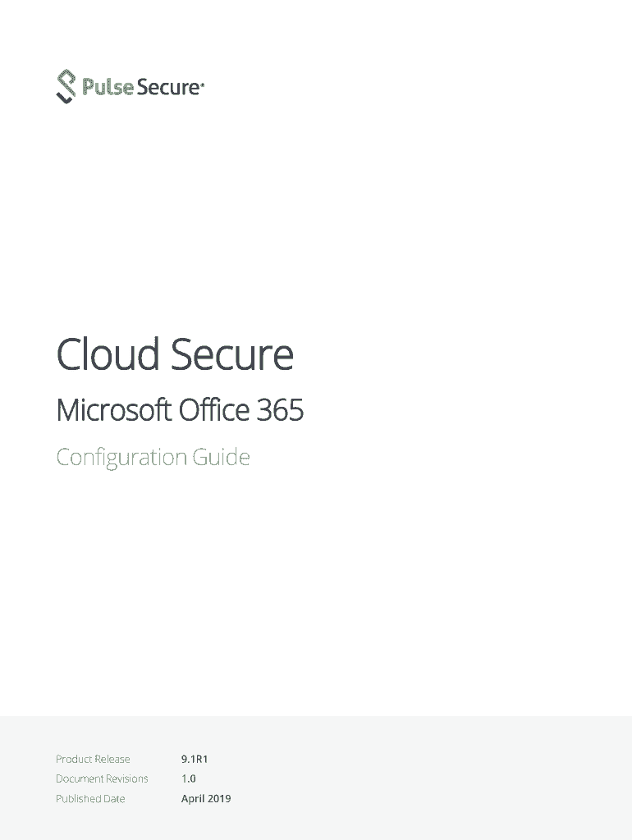
Task: Click the word "Date" in the footer
Action: click(114, 798)
